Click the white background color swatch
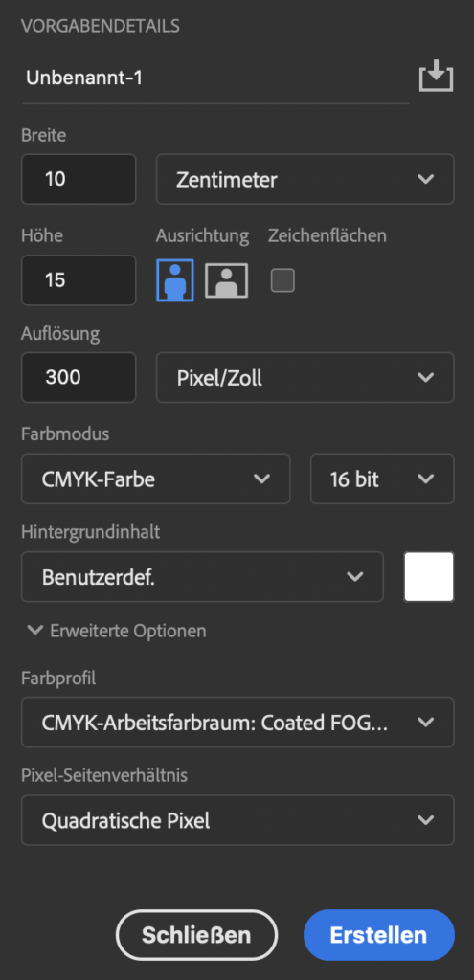 429,577
